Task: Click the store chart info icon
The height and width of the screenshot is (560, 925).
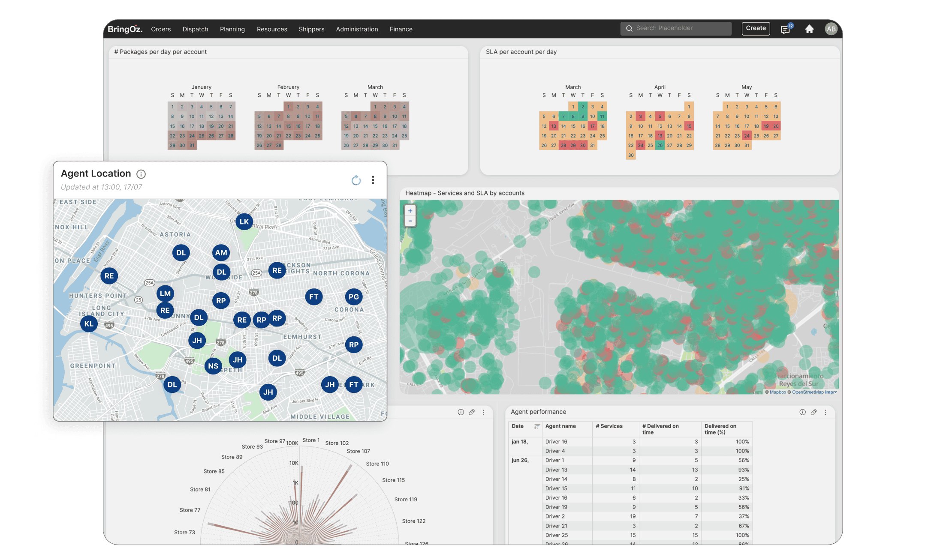Action: click(x=461, y=412)
